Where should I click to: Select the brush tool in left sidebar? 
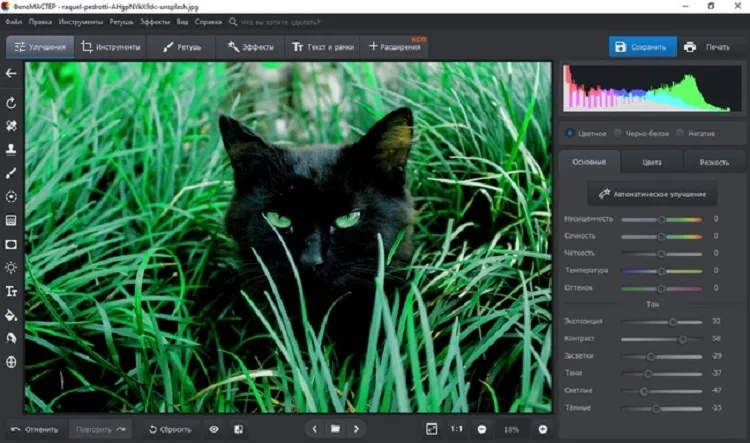click(11, 173)
